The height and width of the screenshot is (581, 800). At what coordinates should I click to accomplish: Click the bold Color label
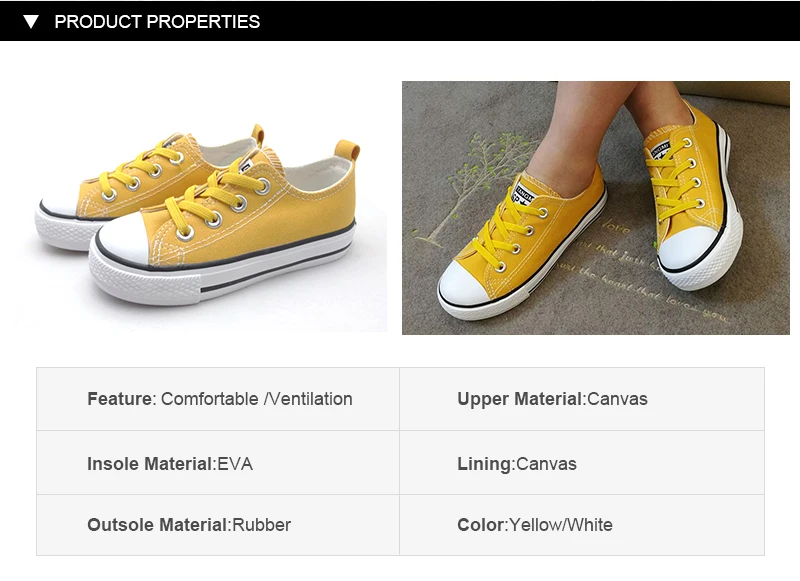pos(480,525)
